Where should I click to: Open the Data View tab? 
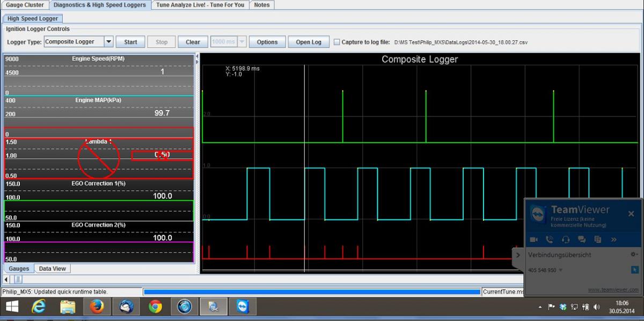pyautogui.click(x=52, y=268)
